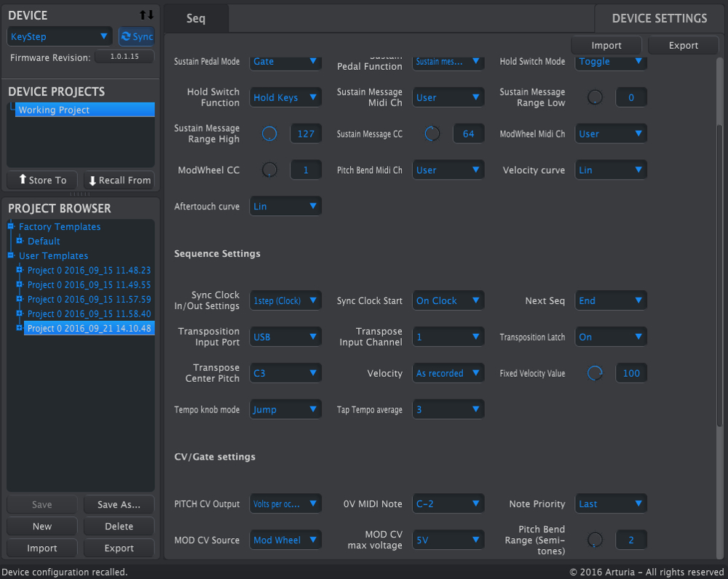Collapse the User Templates branch
This screenshot has height=579, width=728.
coord(9,255)
